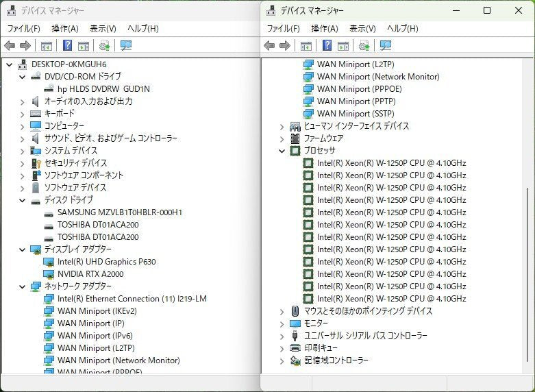Click Show/Hide console tree icon in right window
The height and width of the screenshot is (392, 535).
click(x=306, y=45)
